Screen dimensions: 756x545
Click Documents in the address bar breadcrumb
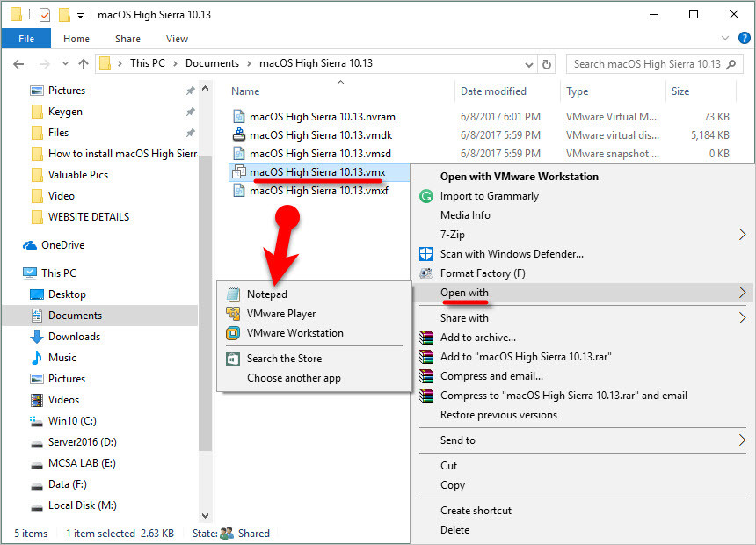pos(212,63)
